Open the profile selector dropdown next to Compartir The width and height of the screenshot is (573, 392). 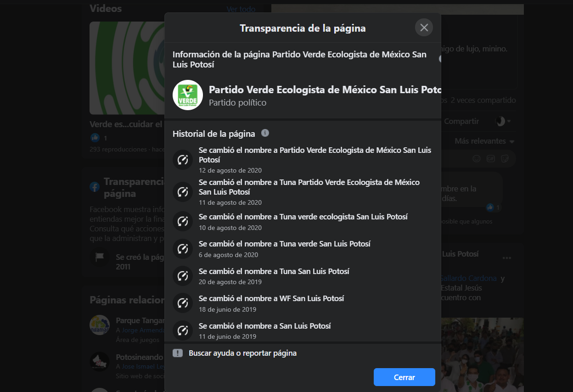tap(503, 121)
